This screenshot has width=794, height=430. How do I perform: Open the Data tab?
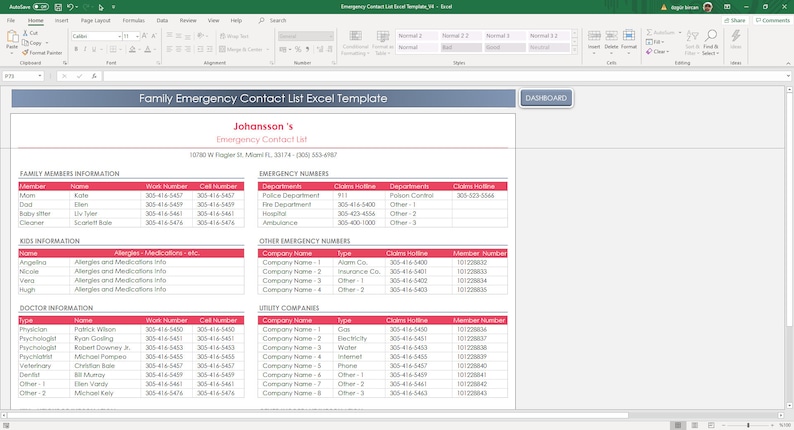[162, 21]
